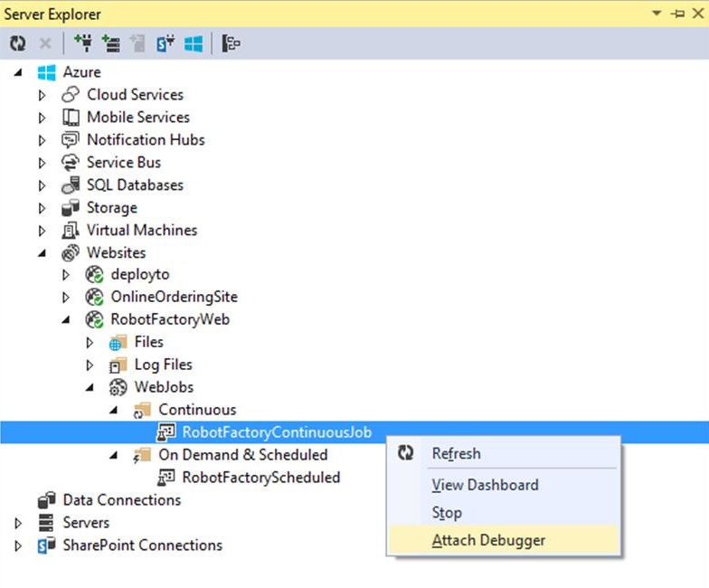Viewport: 709px width, 588px height.
Task: Click Refresh in the context menu
Action: pyautogui.click(x=456, y=454)
